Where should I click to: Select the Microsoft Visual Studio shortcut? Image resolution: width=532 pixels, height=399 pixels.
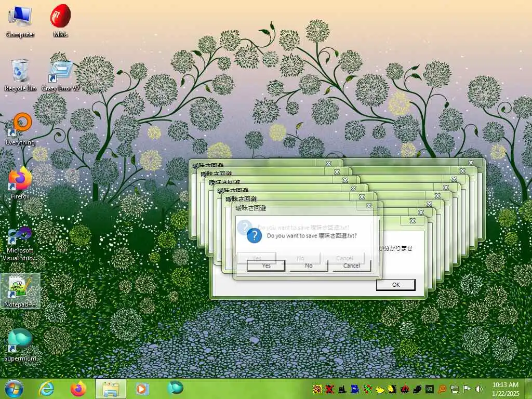click(x=20, y=244)
